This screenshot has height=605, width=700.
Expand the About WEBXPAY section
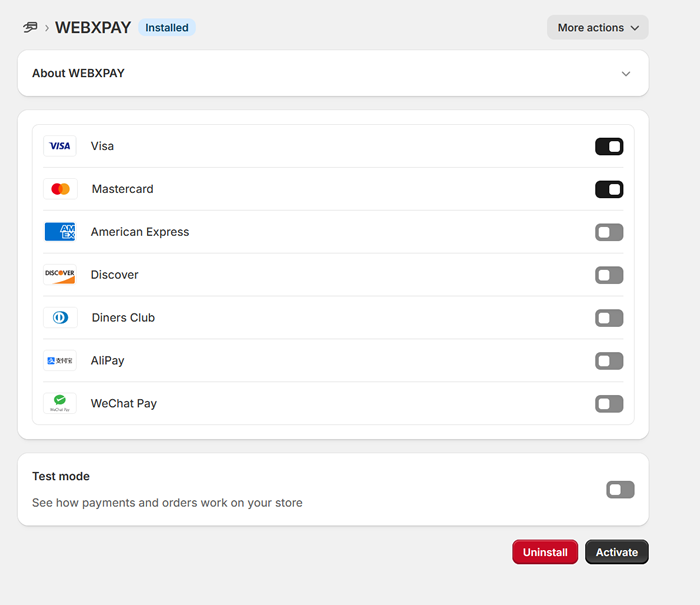pyautogui.click(x=626, y=74)
